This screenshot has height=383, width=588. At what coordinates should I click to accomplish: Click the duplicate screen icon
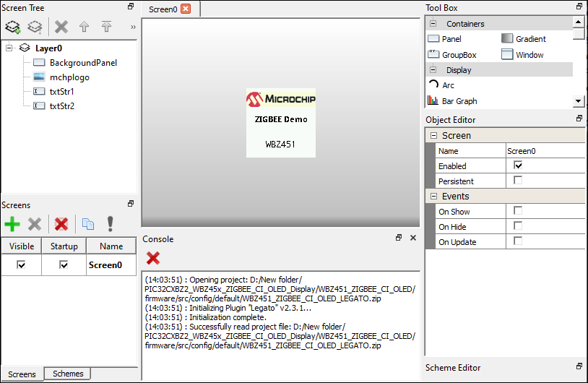click(88, 224)
